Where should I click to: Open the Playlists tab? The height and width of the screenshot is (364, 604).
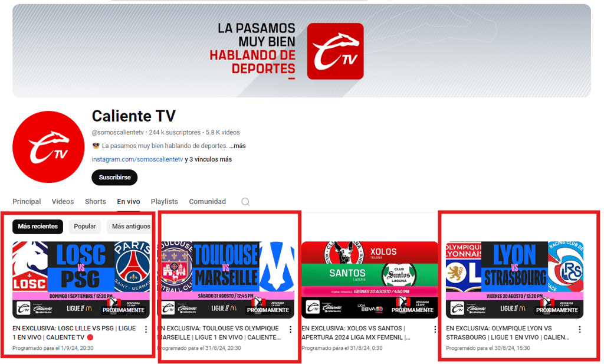click(x=165, y=201)
